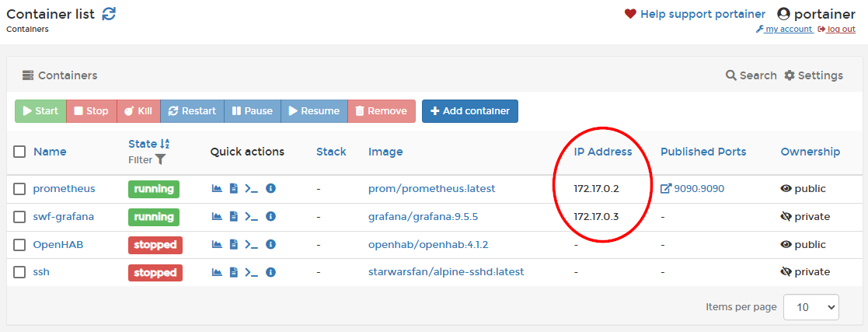This screenshot has width=868, height=332.
Task: Open the OpenHAB container details
Action: pyautogui.click(x=58, y=244)
